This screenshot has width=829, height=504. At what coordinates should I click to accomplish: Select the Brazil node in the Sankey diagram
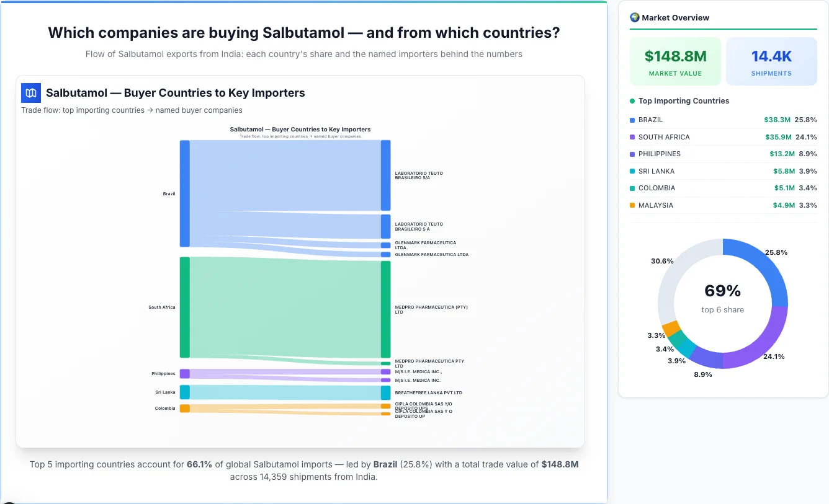[x=183, y=193]
